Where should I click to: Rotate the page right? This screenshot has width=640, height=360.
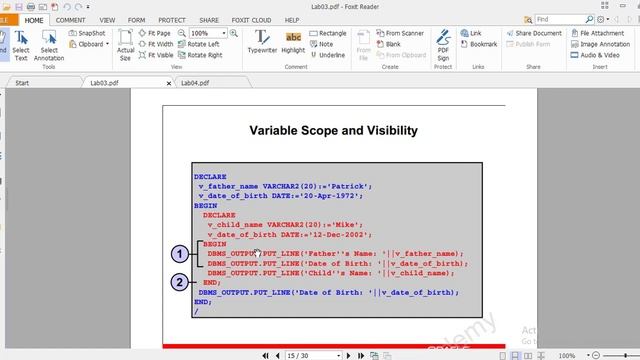coord(200,55)
